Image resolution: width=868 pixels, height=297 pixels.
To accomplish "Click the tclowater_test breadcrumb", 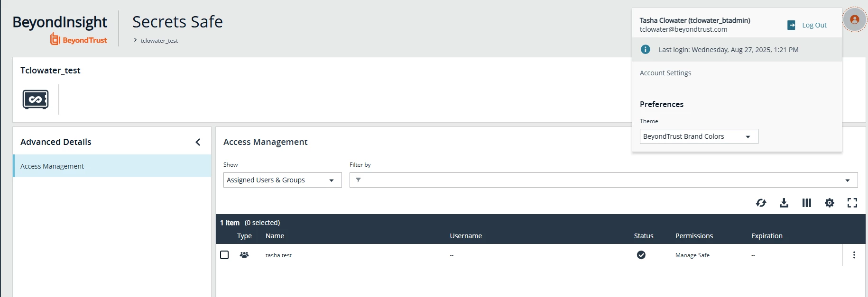I will (x=159, y=41).
